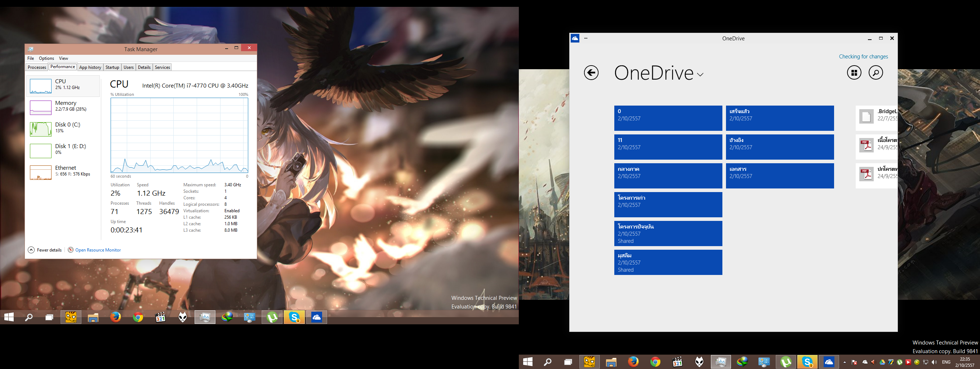
Task: Switch OneDrive view with the grid icon
Action: click(x=854, y=73)
